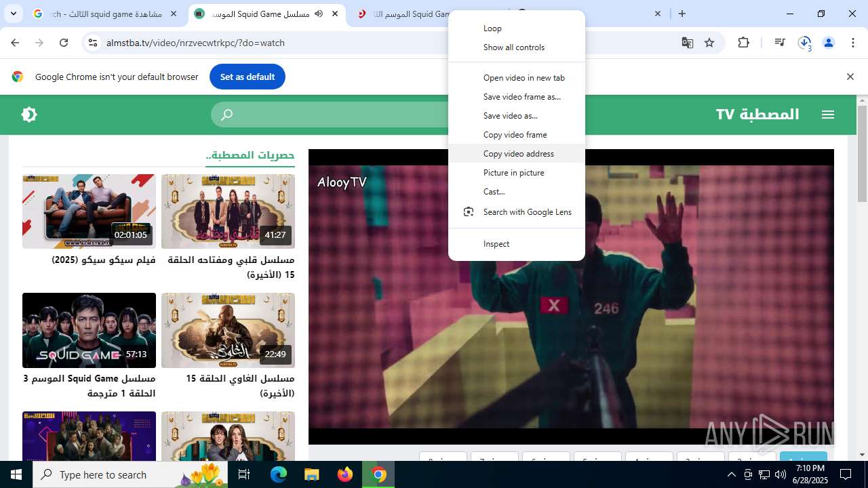This screenshot has width=868, height=488.
Task: Open File Explorer from taskbar
Action: (x=311, y=474)
